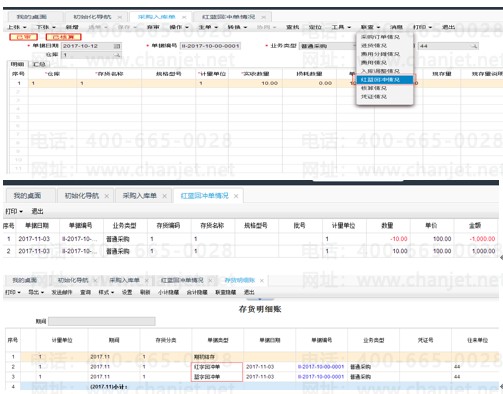The image size is (503, 394).
Task: Click 查询 in the ledger toolbar
Action: pos(85,292)
